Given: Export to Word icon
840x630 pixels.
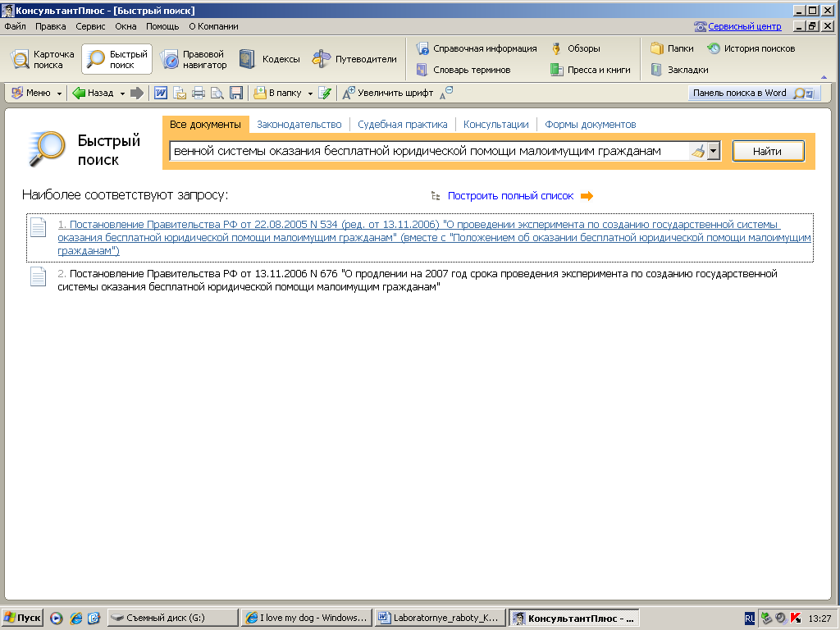Looking at the screenshot, I should [161, 93].
